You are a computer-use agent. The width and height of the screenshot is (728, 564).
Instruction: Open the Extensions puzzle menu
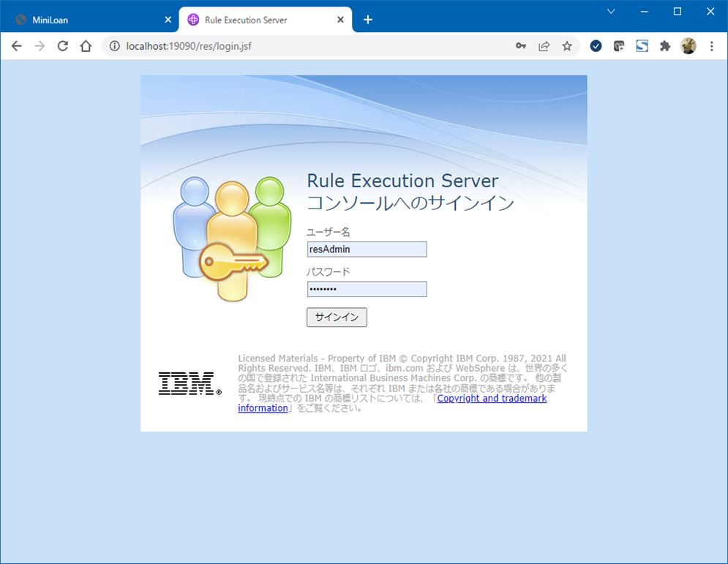coord(665,46)
